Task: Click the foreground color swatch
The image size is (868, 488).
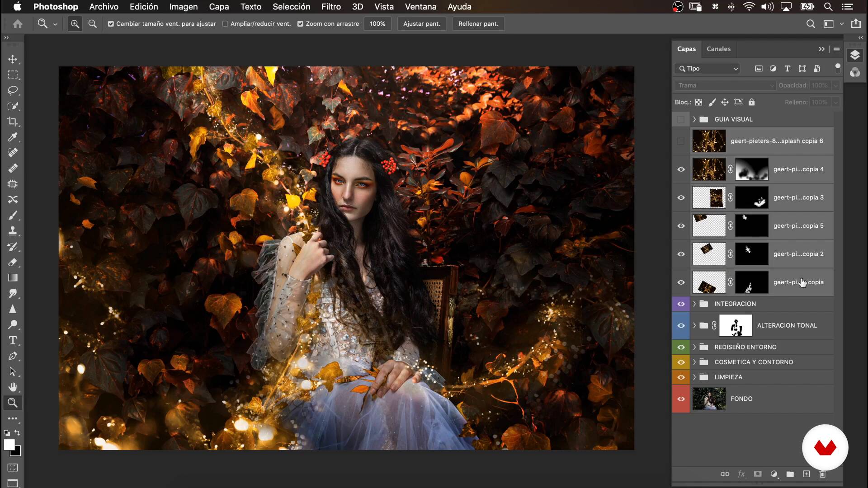Action: [9, 445]
